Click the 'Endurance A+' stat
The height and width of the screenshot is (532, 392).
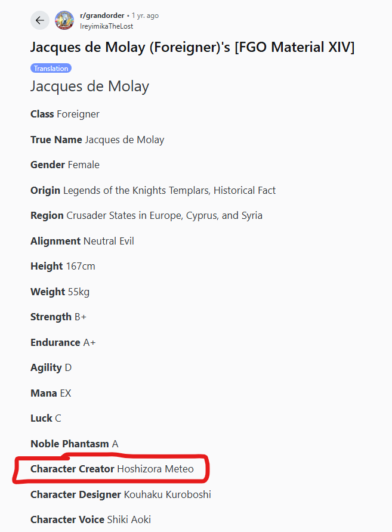[63, 342]
